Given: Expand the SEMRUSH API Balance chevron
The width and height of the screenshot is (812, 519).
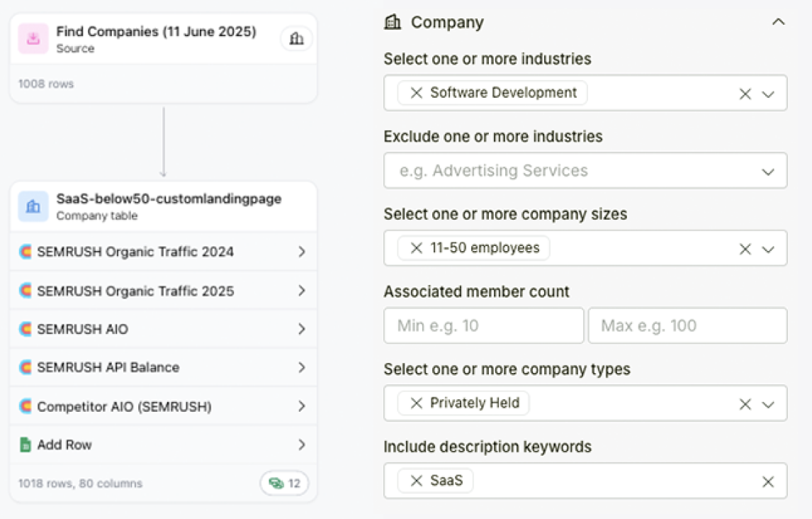Looking at the screenshot, I should (x=302, y=367).
